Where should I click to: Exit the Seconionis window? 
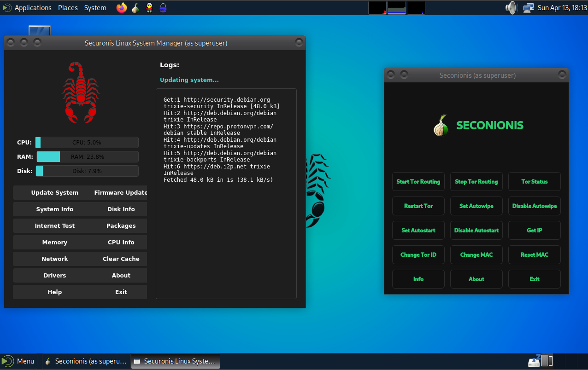pyautogui.click(x=535, y=279)
